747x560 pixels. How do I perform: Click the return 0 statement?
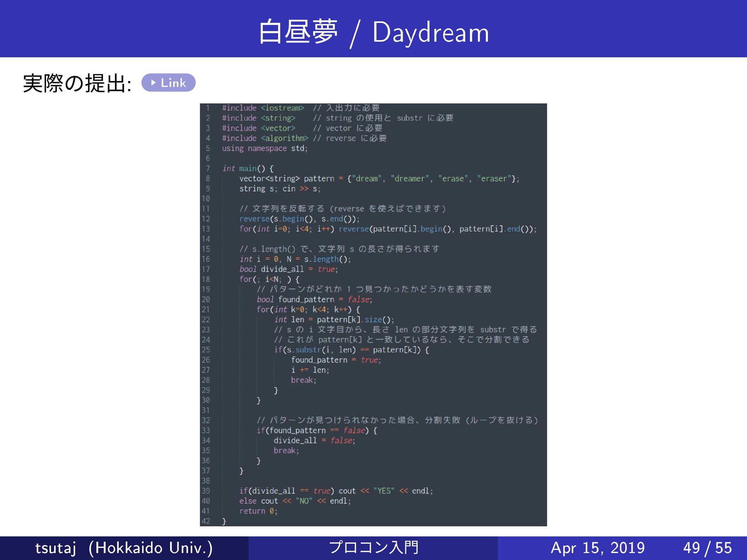[x=258, y=511]
